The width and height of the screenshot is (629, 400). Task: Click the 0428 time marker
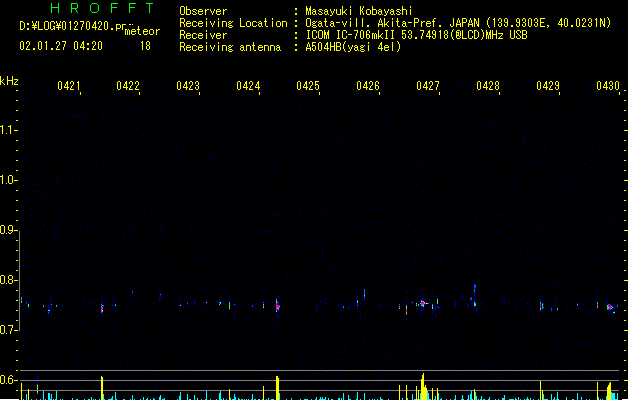coord(488,86)
